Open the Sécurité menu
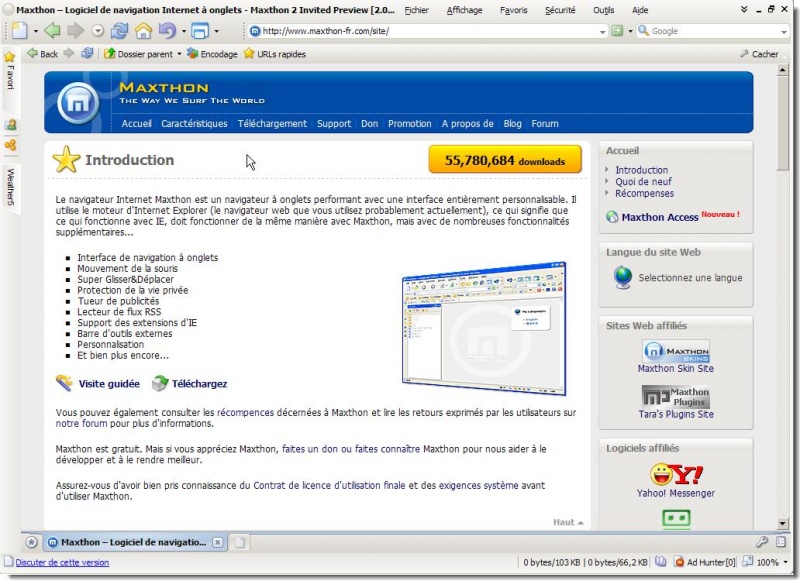Screen dimensions: 800x581 pos(560,10)
